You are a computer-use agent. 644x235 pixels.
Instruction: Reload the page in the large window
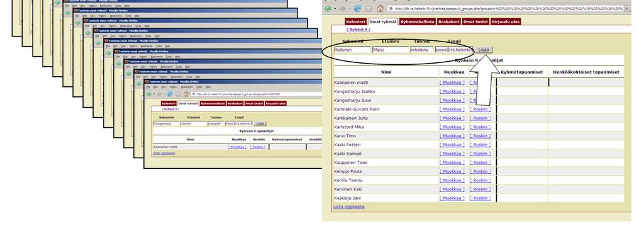[x=357, y=8]
